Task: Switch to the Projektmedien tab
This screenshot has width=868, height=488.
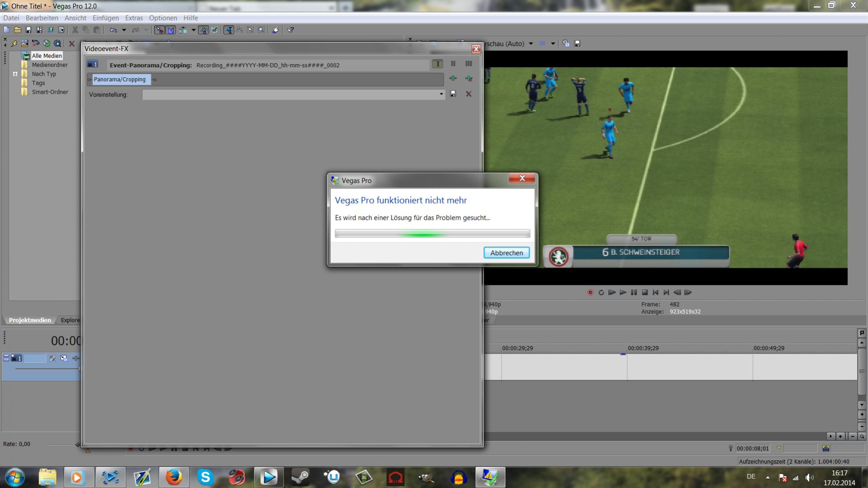Action: pyautogui.click(x=30, y=320)
